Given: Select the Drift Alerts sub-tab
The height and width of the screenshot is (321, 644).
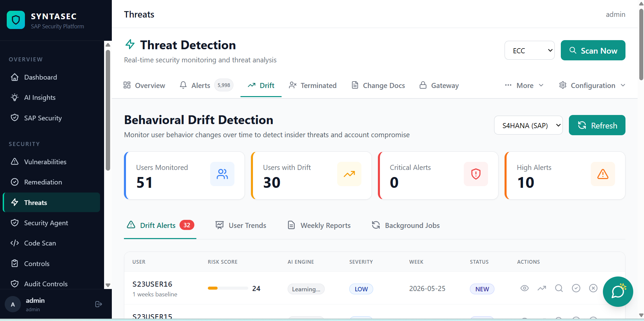Looking at the screenshot, I should pyautogui.click(x=160, y=225).
